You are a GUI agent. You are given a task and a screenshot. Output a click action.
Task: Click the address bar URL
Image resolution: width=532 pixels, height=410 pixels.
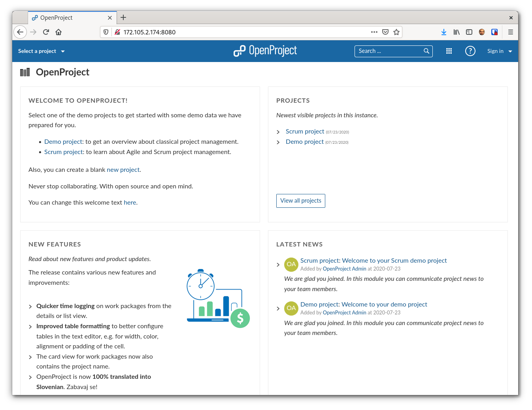tap(149, 32)
